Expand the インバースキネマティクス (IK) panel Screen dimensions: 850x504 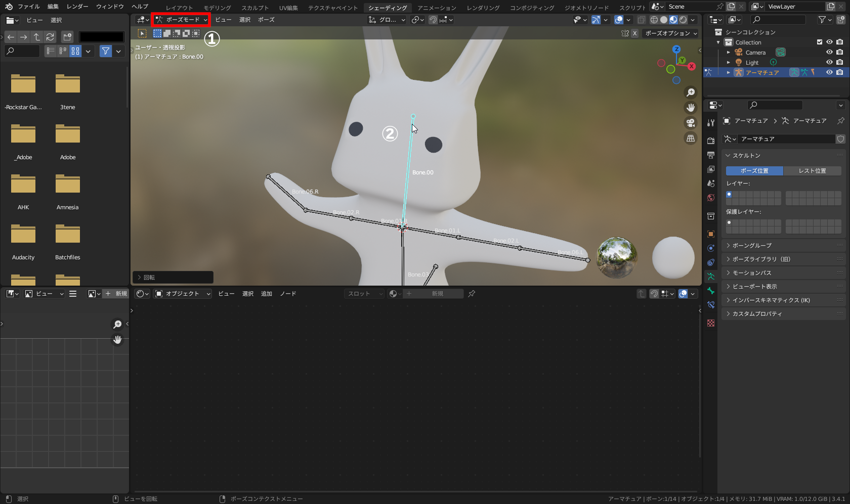tap(783, 300)
